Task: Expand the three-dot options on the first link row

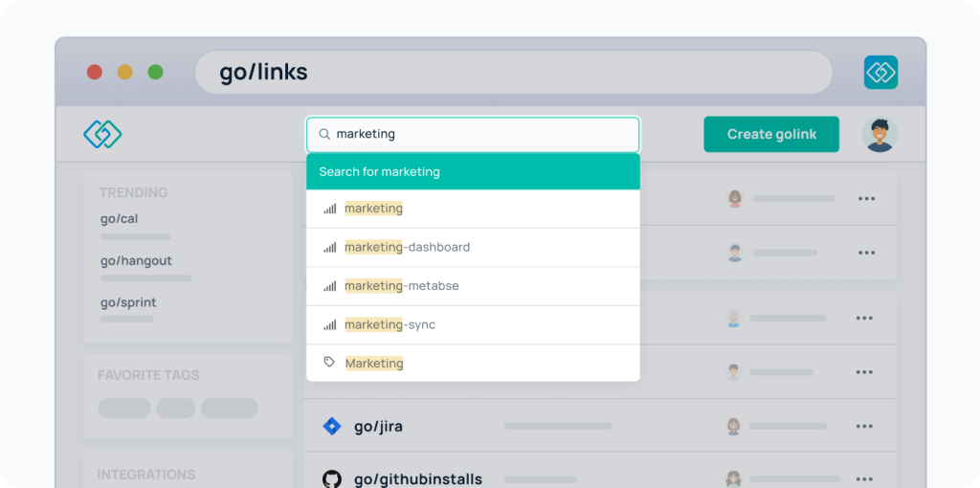Action: click(x=866, y=199)
